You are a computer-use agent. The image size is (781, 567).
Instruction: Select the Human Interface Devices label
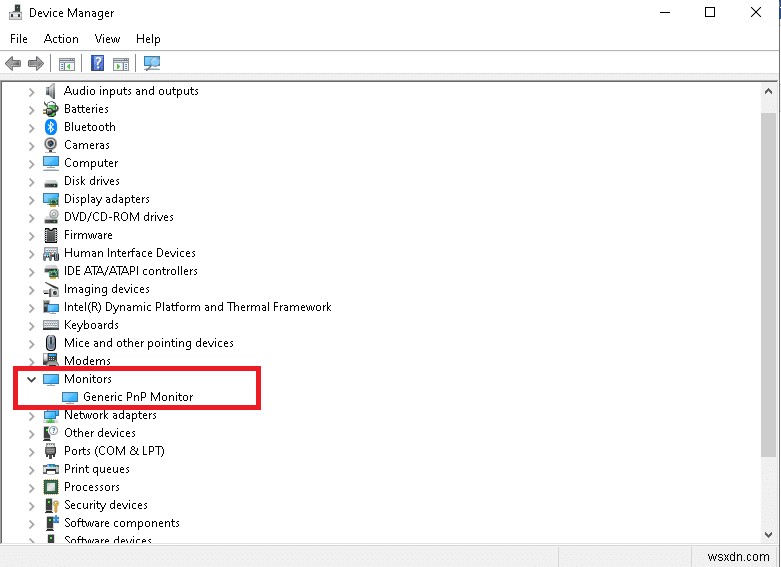pyautogui.click(x=130, y=253)
